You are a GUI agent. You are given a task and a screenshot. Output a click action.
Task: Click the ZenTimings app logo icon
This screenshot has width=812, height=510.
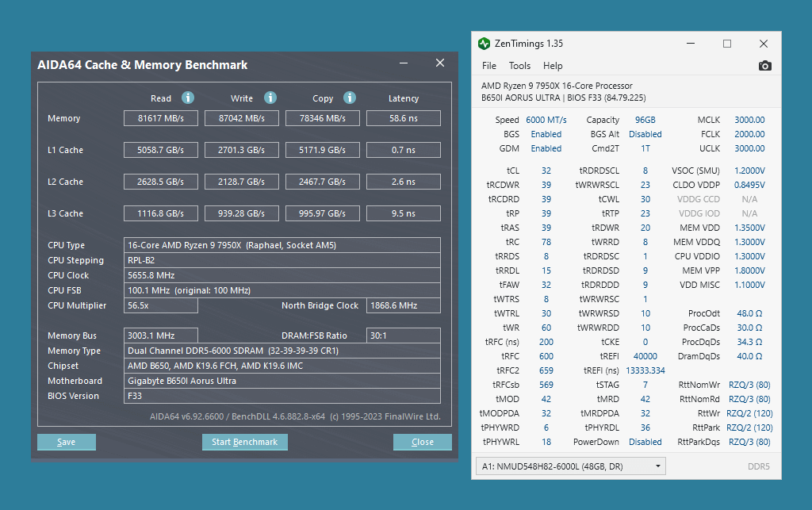click(485, 44)
